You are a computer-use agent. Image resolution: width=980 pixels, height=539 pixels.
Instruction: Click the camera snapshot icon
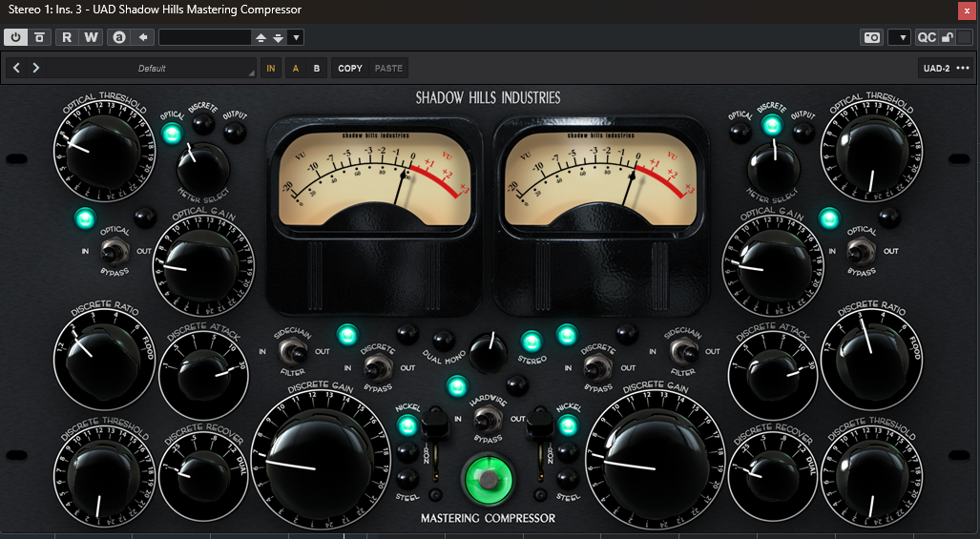coord(871,37)
